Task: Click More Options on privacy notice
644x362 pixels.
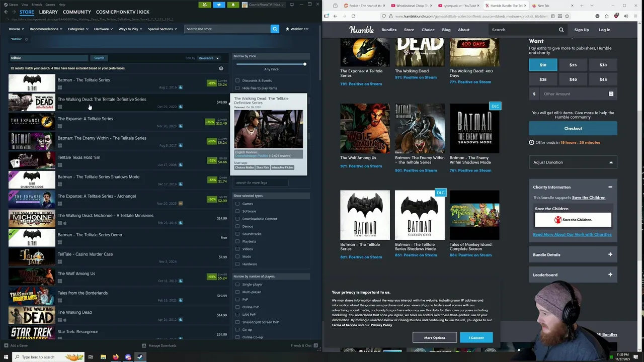Action: pos(435,338)
